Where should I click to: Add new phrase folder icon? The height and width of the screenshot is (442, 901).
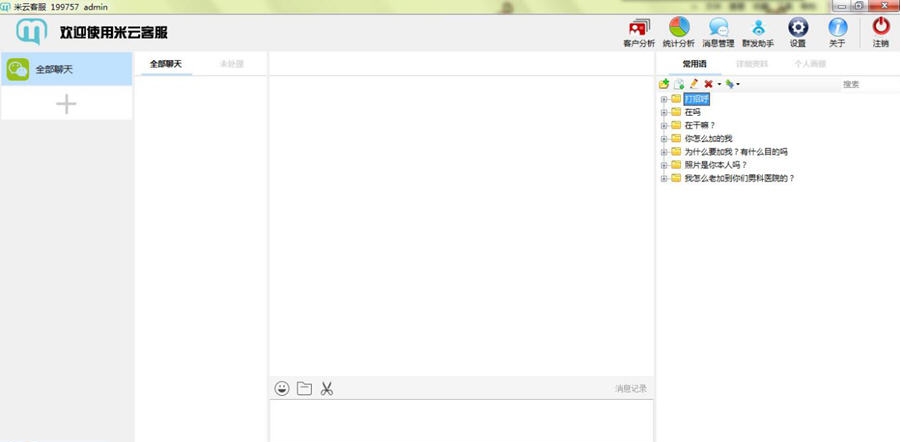(x=664, y=84)
